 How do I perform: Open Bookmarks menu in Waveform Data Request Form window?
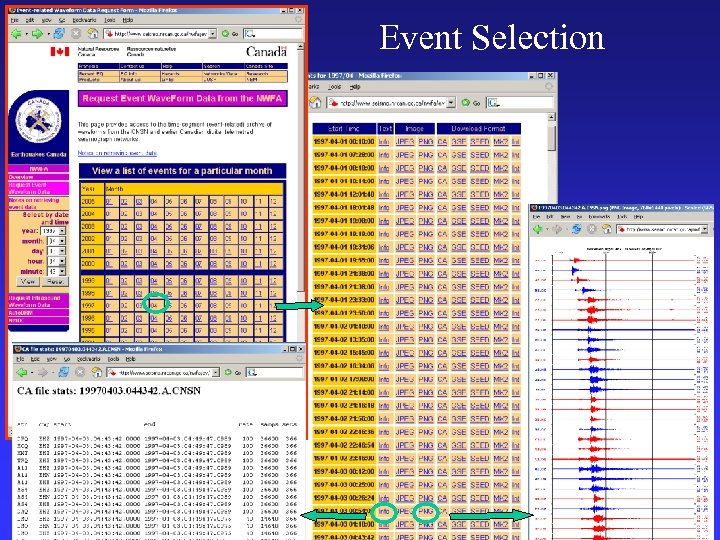tap(84, 20)
